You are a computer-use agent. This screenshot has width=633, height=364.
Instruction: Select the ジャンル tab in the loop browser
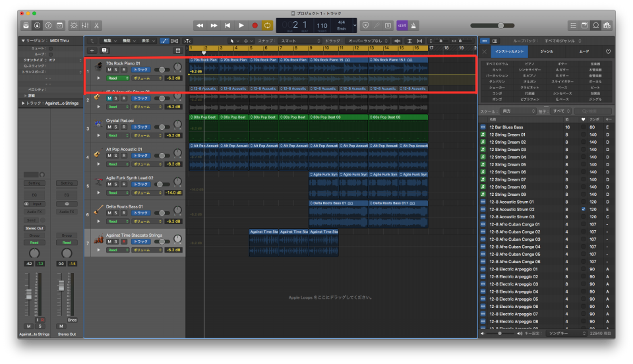547,51
